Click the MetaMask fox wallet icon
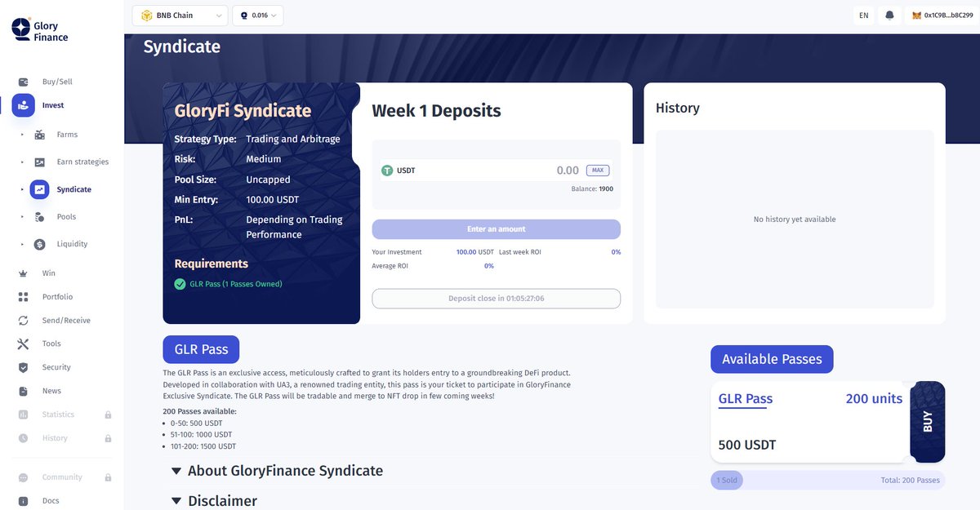Screen dimensions: 980x510 coord(916,16)
